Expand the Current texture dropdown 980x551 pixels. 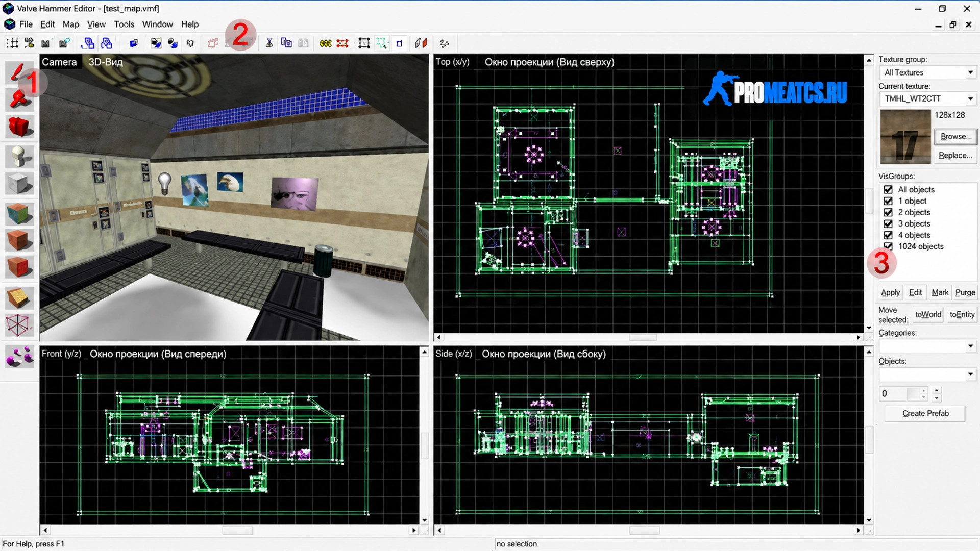pos(927,98)
